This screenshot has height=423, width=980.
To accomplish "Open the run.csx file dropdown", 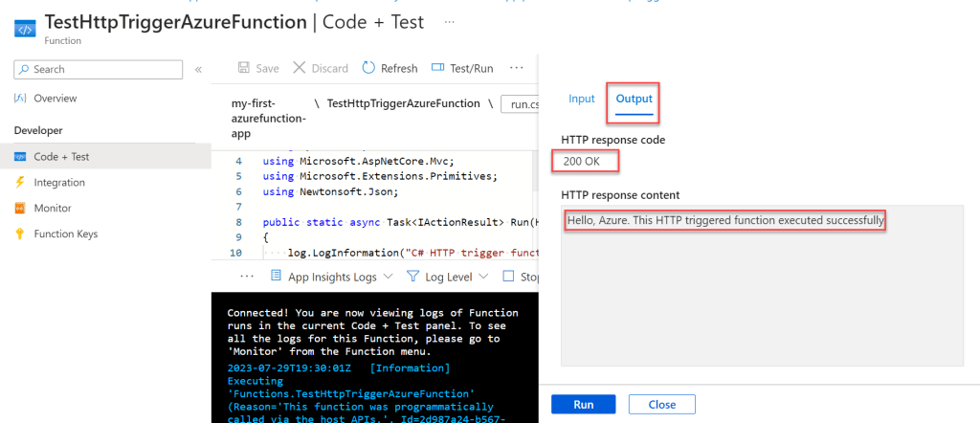I will point(520,105).
